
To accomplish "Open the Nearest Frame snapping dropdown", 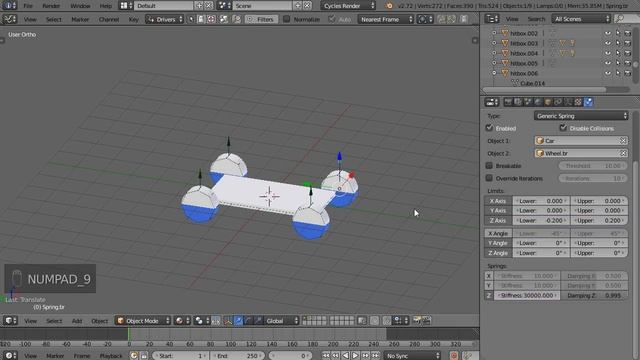I will coord(386,19).
